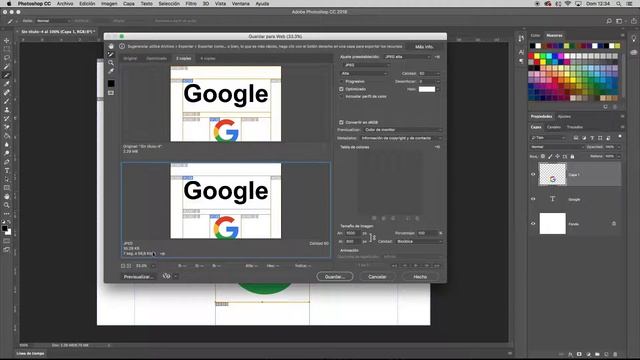The height and width of the screenshot is (360, 640).
Task: Click the lock icon on the Fondo layer
Action: 613,224
